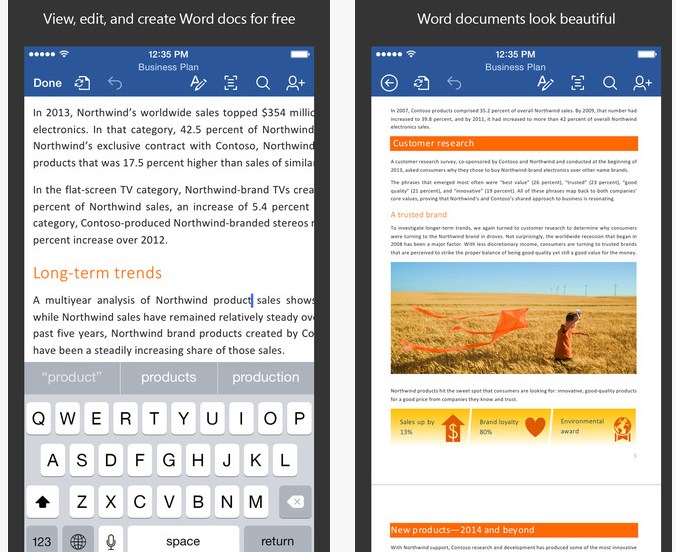Choose the "products" autocomplete suggestion
This screenshot has width=676, height=552.
[x=168, y=377]
